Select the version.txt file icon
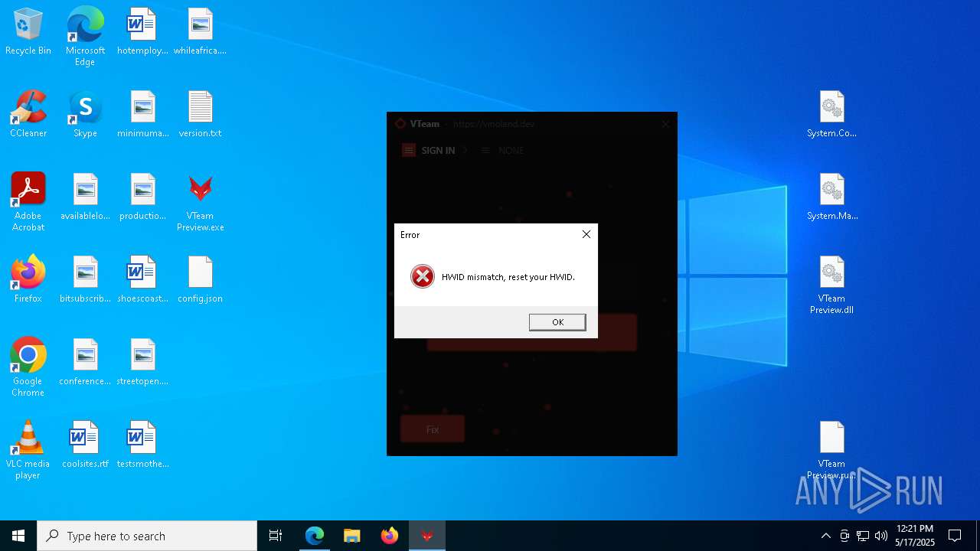This screenshot has width=980, height=551. click(200, 114)
